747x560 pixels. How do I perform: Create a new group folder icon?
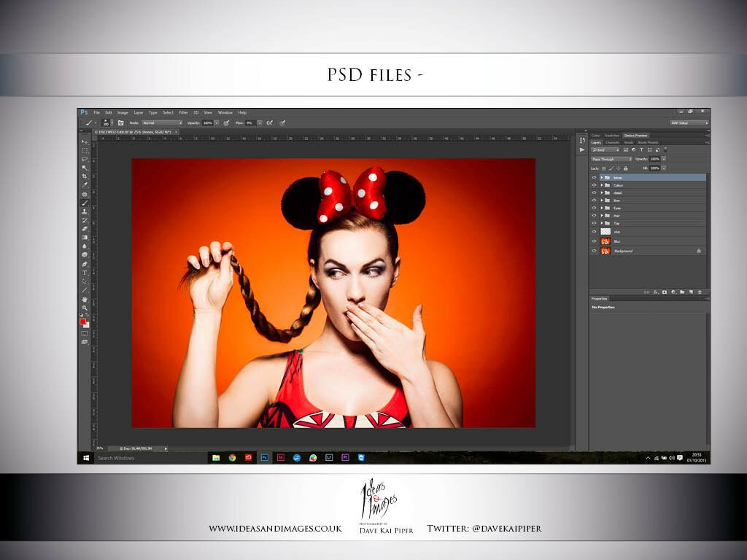coord(682,292)
